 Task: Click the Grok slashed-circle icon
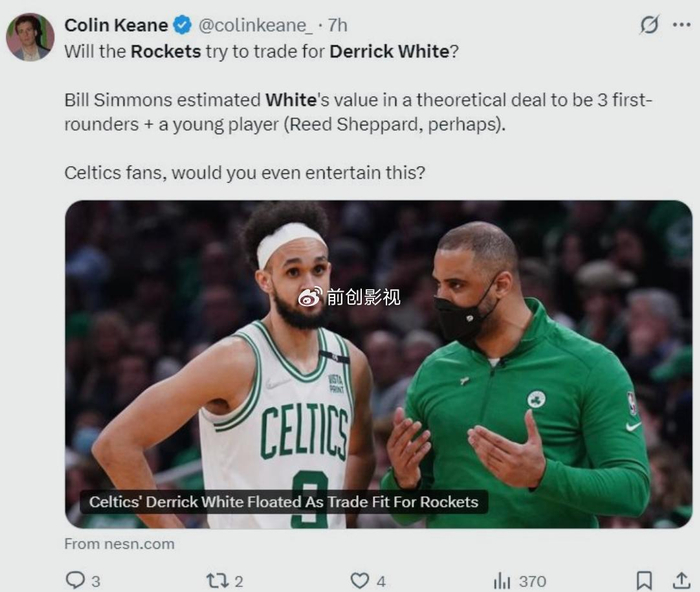pos(649,25)
